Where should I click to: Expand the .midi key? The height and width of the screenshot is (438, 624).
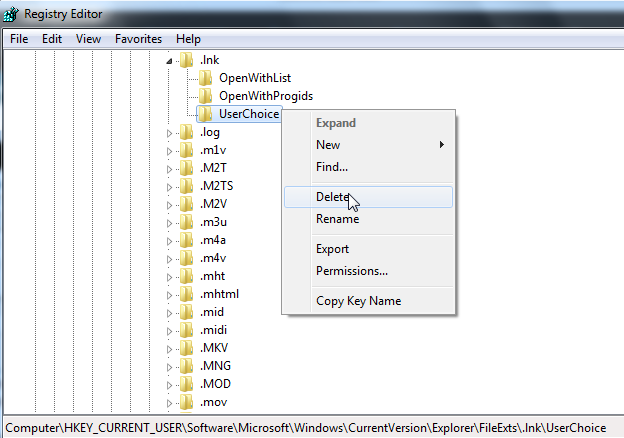click(169, 331)
